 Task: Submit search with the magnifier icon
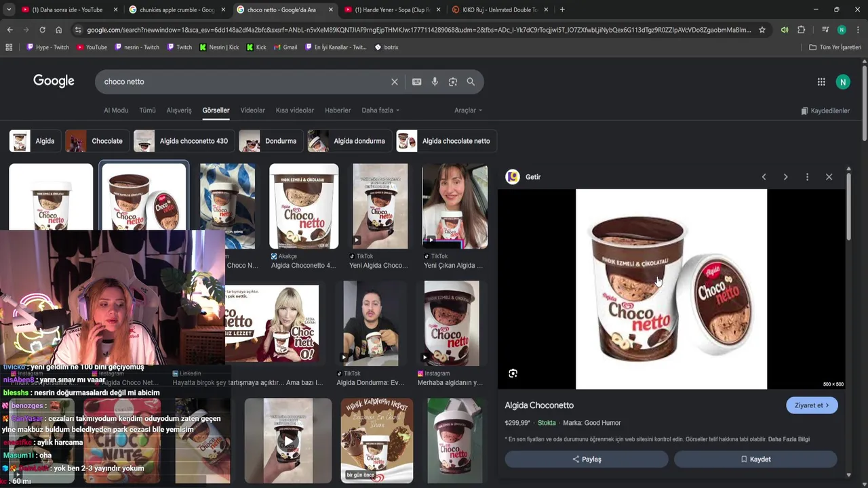(471, 81)
